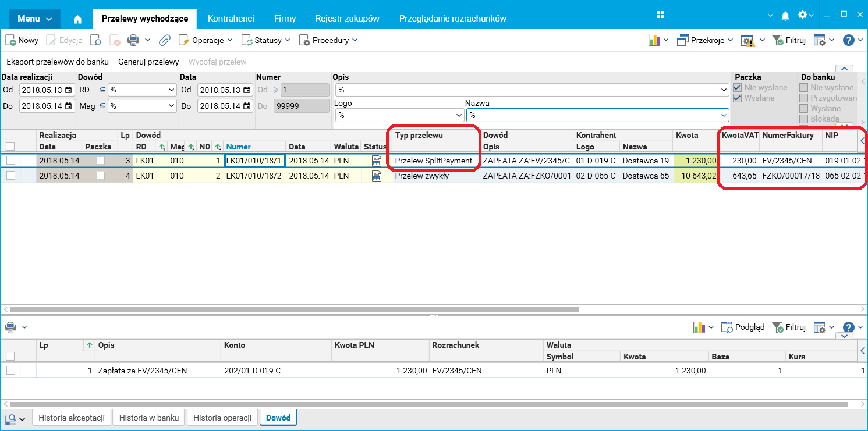Screen dimensions: 868x431
Task: Open the Statusy dropdown
Action: pos(266,40)
